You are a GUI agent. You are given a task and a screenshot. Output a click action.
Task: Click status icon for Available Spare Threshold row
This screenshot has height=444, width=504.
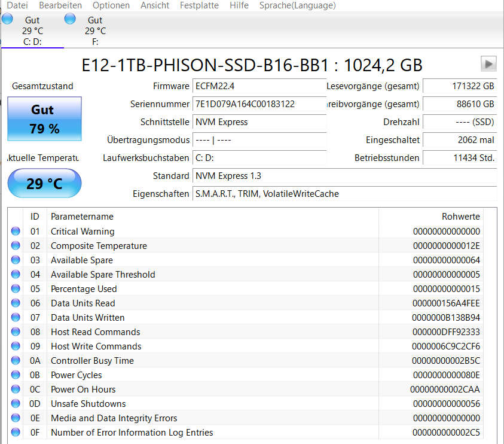click(x=16, y=274)
